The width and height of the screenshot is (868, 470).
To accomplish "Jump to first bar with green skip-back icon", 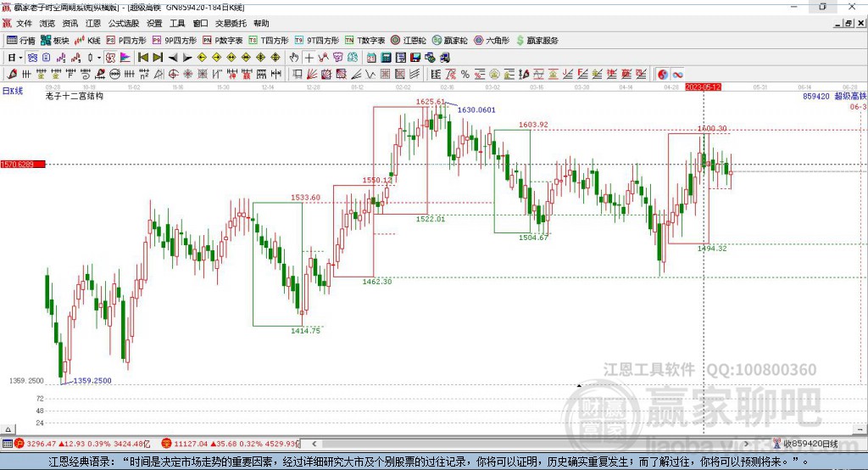I will (142, 58).
